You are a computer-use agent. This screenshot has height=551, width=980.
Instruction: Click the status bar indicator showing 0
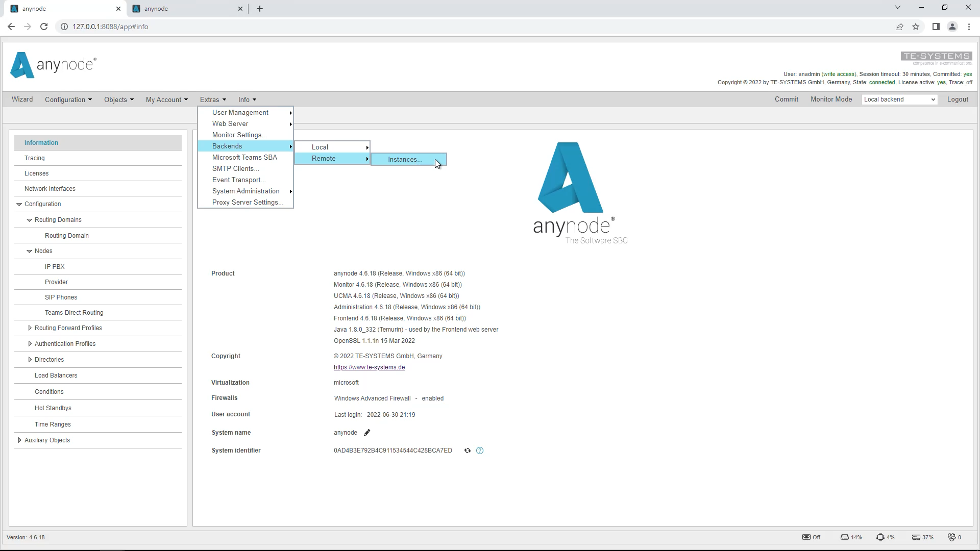[954, 537]
